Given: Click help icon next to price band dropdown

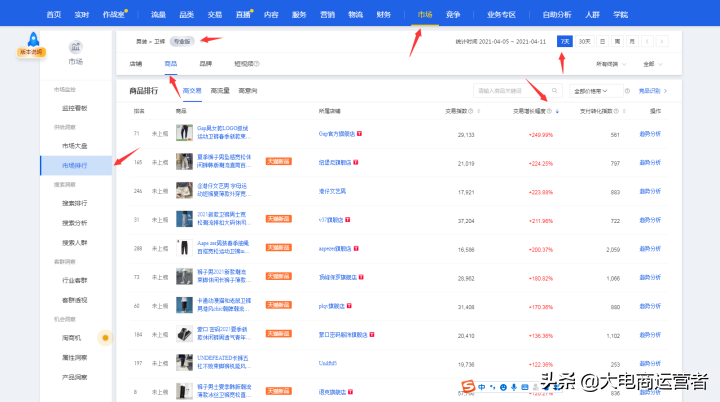Looking at the screenshot, I should point(627,91).
